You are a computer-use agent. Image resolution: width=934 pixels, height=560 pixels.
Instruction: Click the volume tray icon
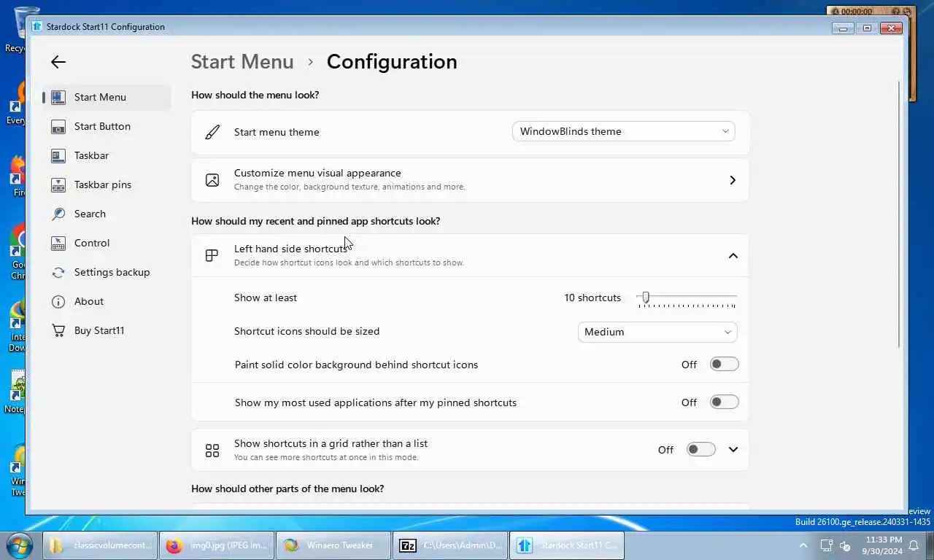coord(846,545)
